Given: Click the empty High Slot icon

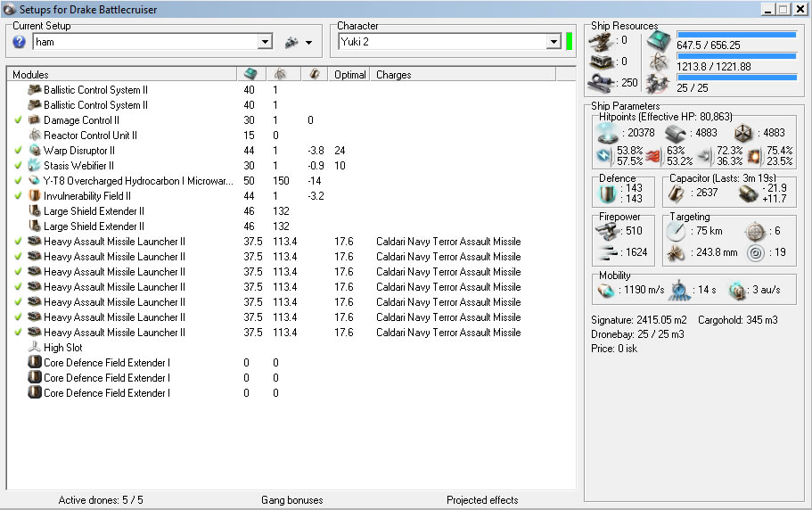Looking at the screenshot, I should coord(35,348).
